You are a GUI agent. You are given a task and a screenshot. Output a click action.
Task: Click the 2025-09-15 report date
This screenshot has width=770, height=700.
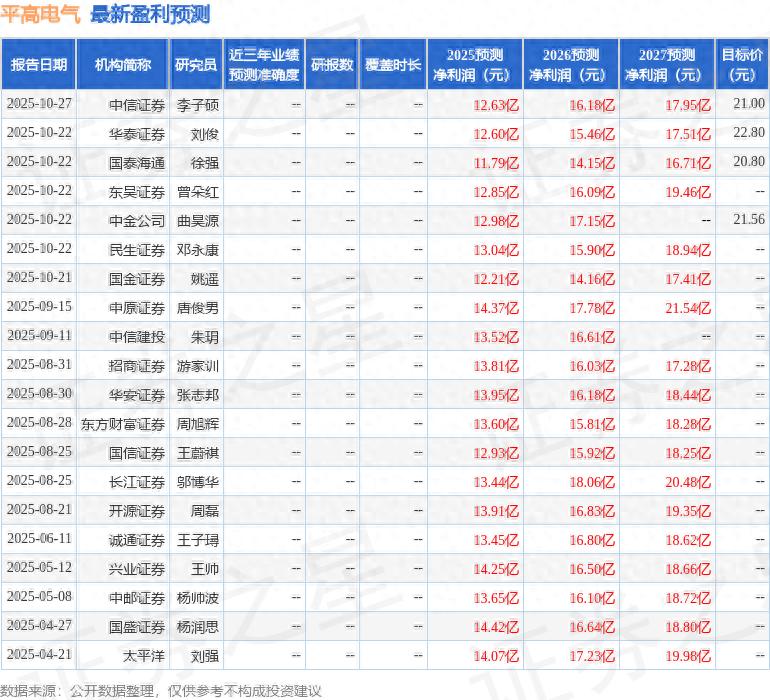tap(39, 307)
